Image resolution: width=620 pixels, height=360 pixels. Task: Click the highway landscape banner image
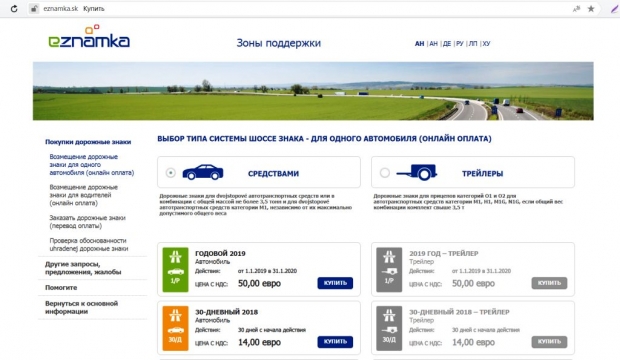pos(313,91)
